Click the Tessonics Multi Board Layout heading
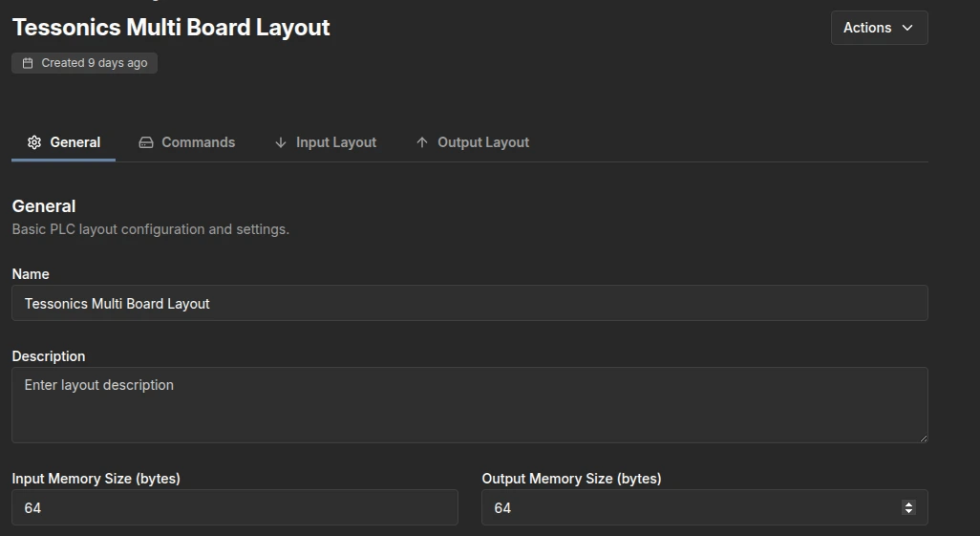This screenshot has width=980, height=536. click(x=171, y=28)
